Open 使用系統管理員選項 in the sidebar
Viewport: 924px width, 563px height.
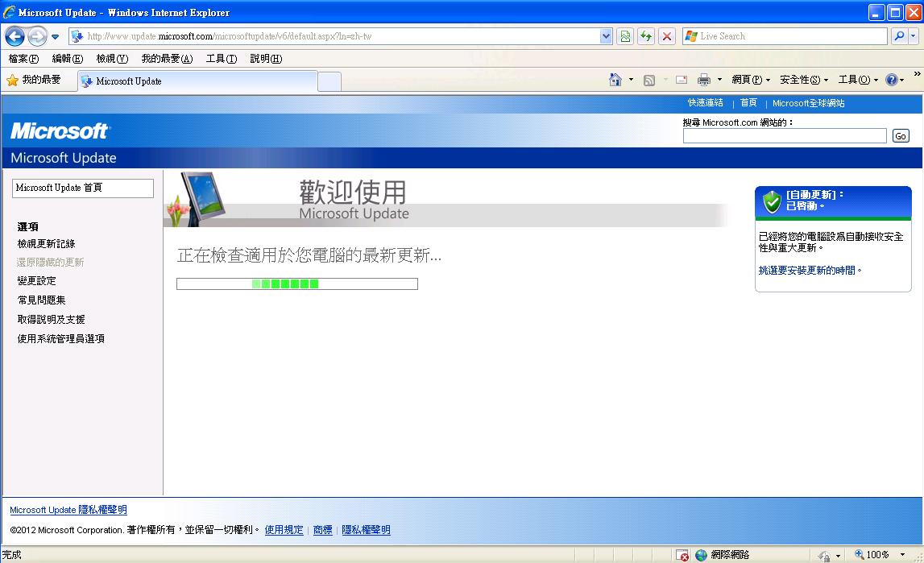[60, 338]
